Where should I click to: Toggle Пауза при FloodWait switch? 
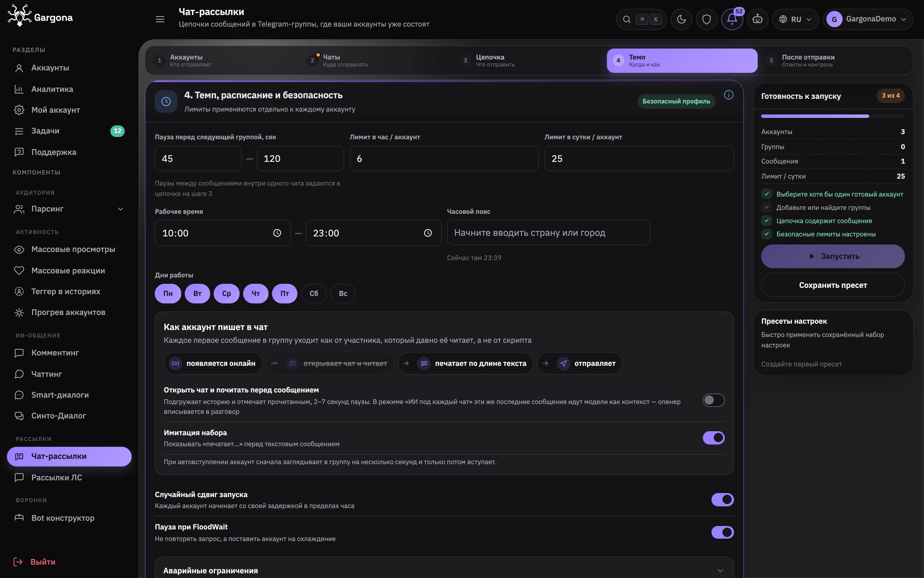pyautogui.click(x=722, y=532)
